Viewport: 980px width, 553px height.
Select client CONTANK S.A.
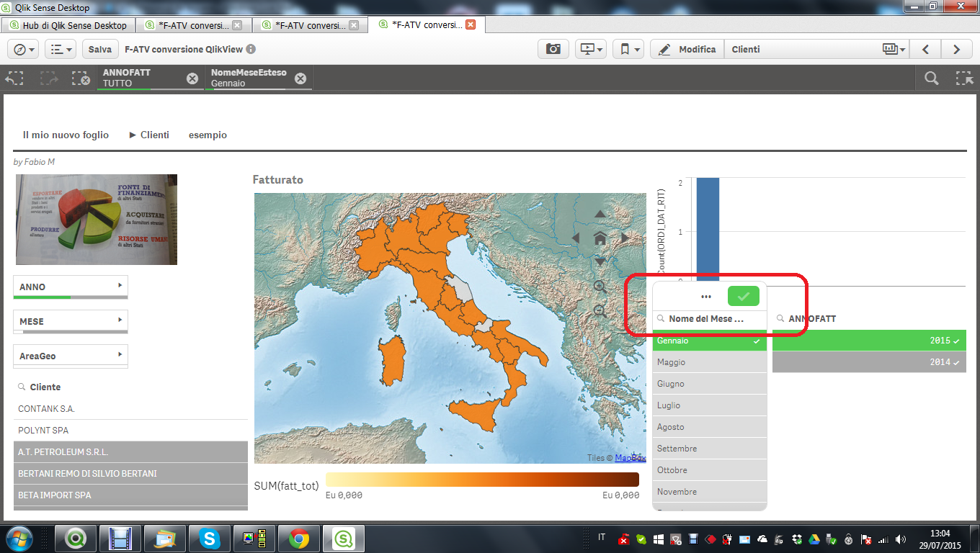130,408
